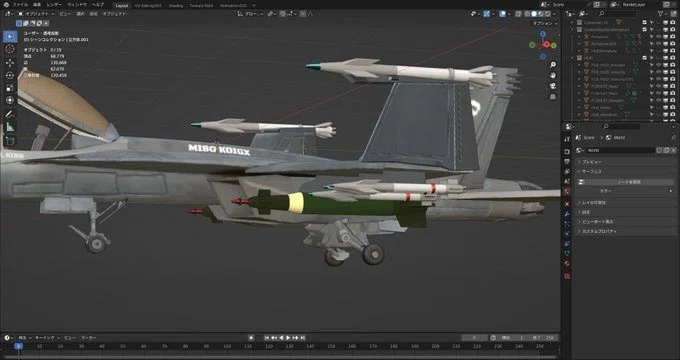Switch to the Shading workspace tab
Screen dimensions: 680x360
tap(176, 6)
